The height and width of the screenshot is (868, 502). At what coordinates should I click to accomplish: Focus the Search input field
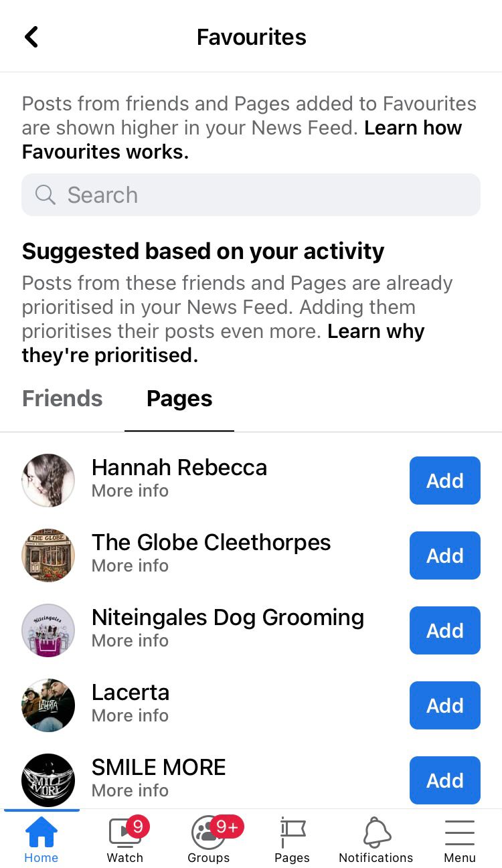coord(268,195)
